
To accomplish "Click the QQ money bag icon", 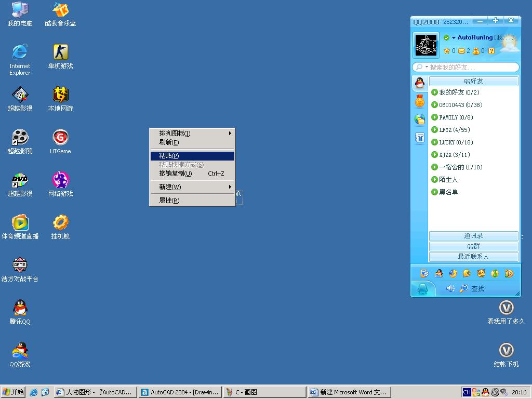I will [x=476, y=51].
